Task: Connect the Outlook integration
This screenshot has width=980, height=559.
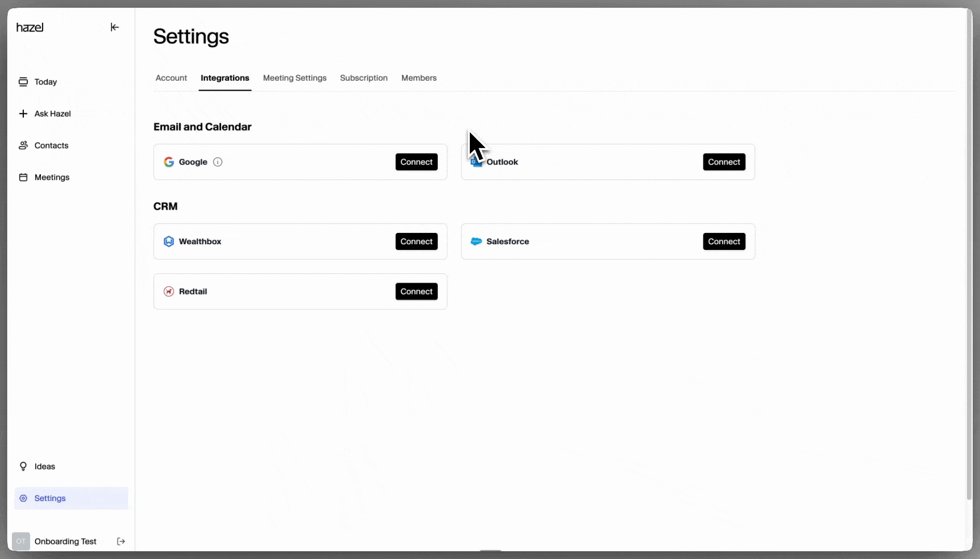Action: (x=724, y=161)
